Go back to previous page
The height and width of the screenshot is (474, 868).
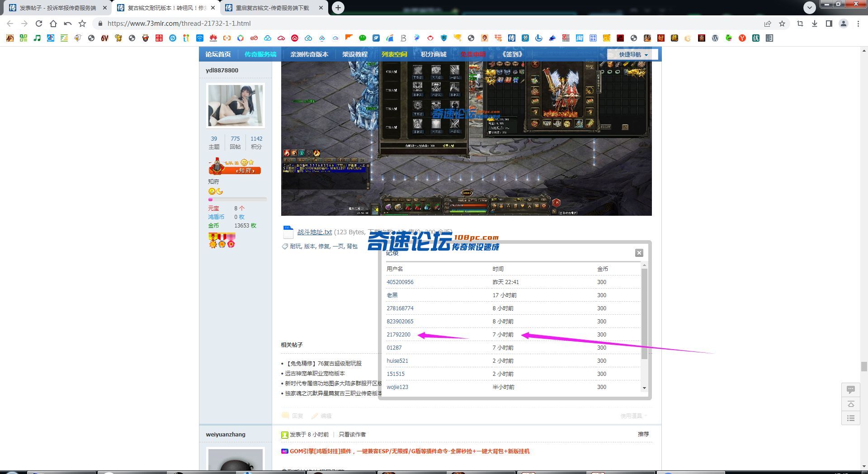pos(10,24)
